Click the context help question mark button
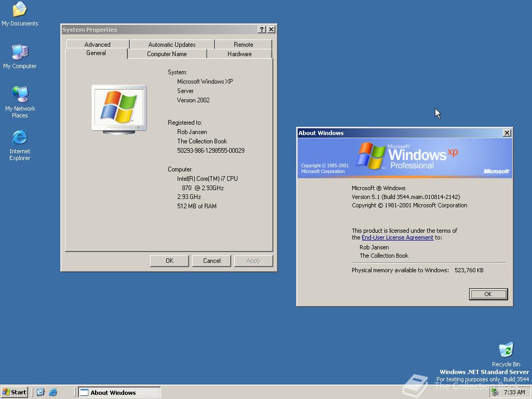Screen dimensions: 532x399 point(261,30)
